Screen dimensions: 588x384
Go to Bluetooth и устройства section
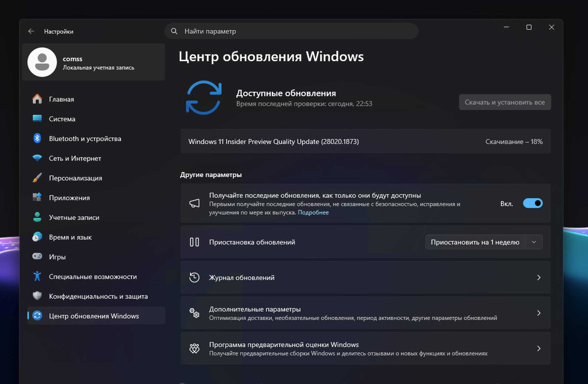pyautogui.click(x=96, y=139)
